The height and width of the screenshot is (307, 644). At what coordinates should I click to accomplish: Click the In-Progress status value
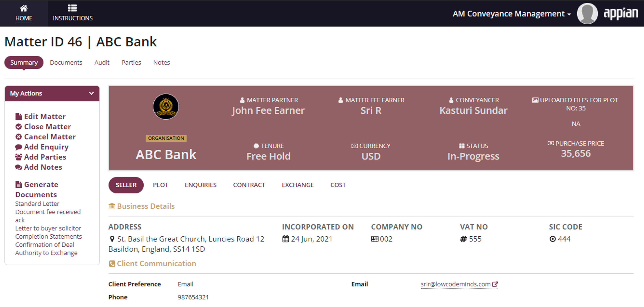[473, 156]
